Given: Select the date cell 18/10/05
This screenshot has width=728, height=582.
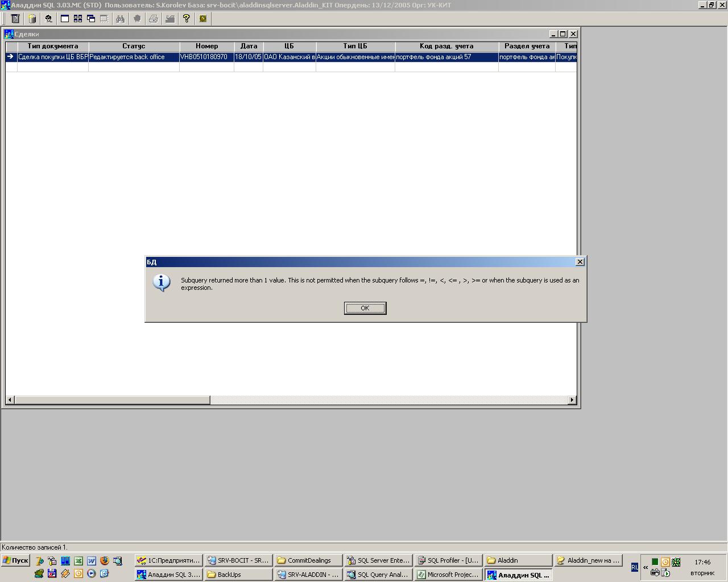Looking at the screenshot, I should pyautogui.click(x=249, y=57).
